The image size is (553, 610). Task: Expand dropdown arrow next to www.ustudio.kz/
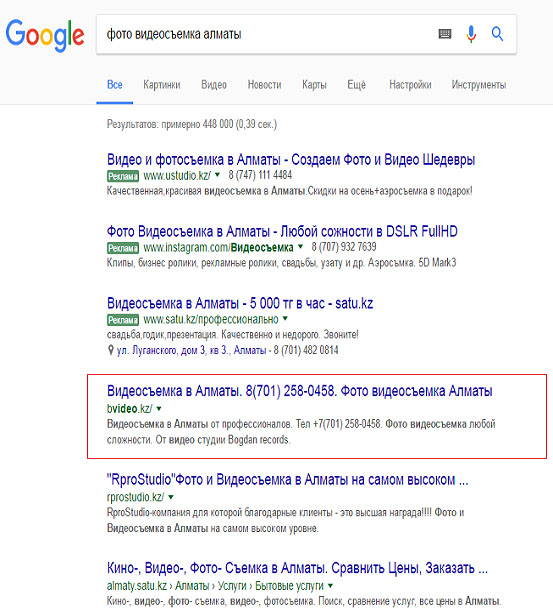(218, 175)
